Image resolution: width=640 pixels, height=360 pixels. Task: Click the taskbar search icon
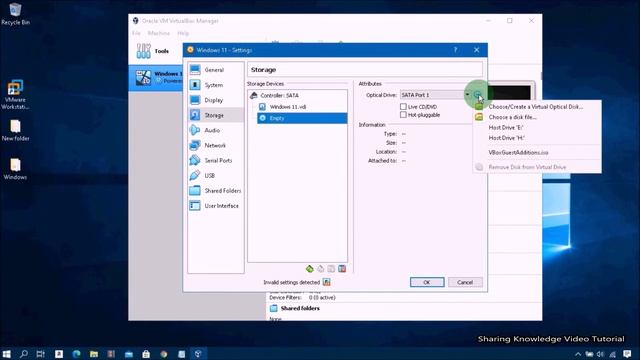[24, 354]
